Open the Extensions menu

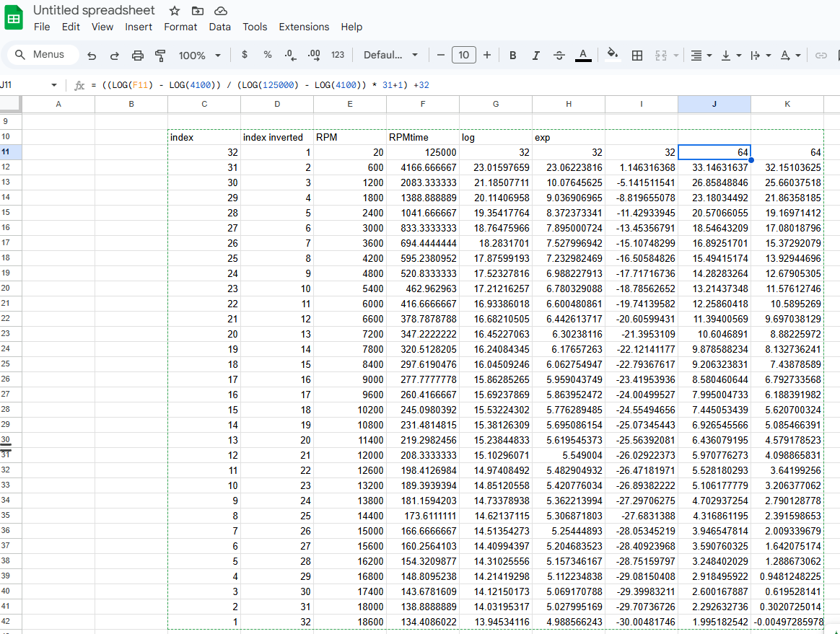coord(304,27)
